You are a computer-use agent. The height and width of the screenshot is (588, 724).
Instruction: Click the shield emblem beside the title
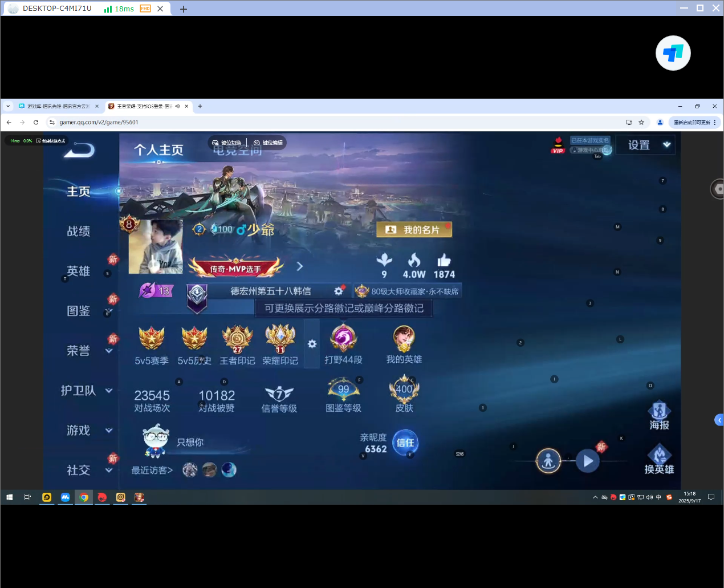[x=197, y=298]
